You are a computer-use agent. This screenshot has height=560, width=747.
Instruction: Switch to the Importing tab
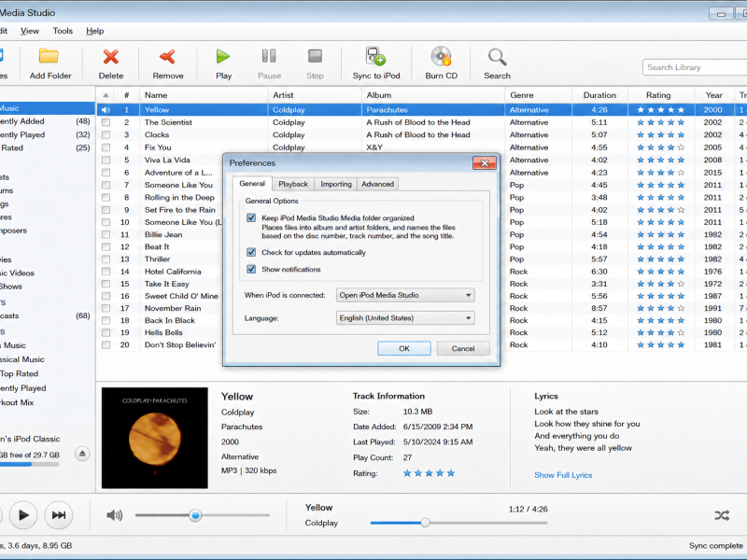point(336,184)
